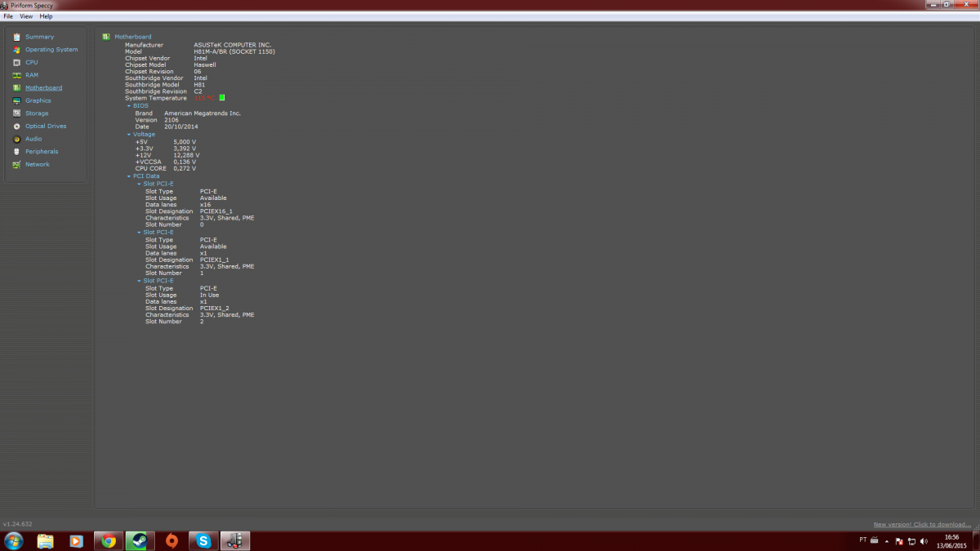
Task: Select the PCIEX16_1 slot designation
Action: (216, 211)
